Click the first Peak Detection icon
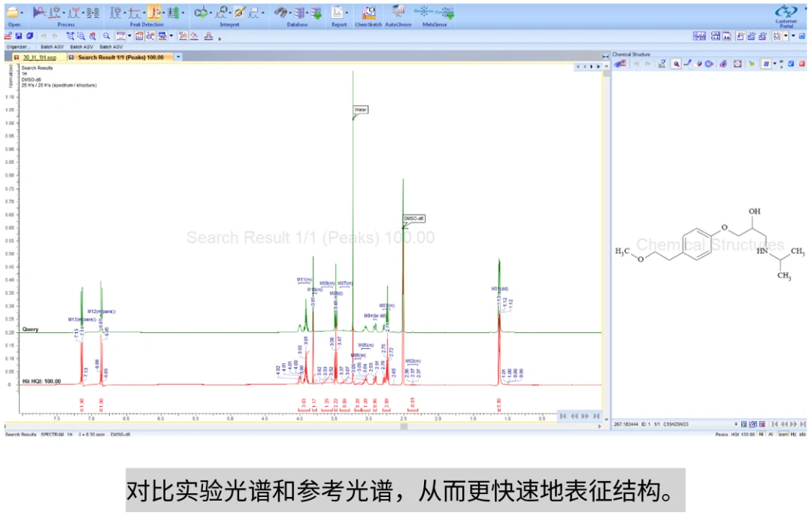Image resolution: width=812 pixels, height=515 pixels. pyautogui.click(x=116, y=13)
